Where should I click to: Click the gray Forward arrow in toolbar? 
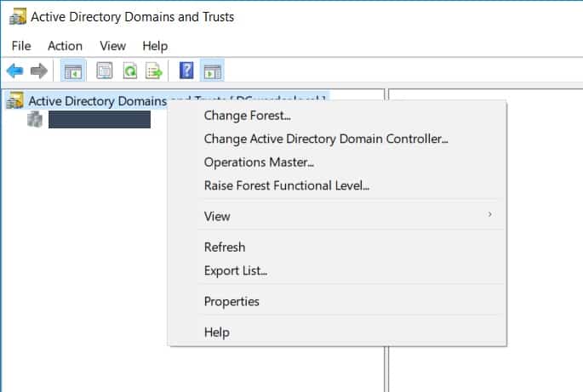click(38, 71)
